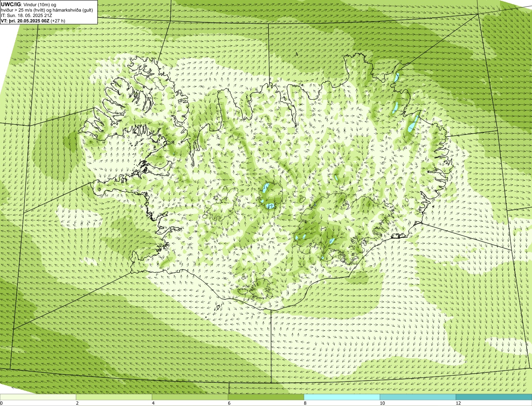The image size is (532, 406).
Task: Click the 4–6 m/s green legend segment
Action: pyautogui.click(x=190, y=397)
